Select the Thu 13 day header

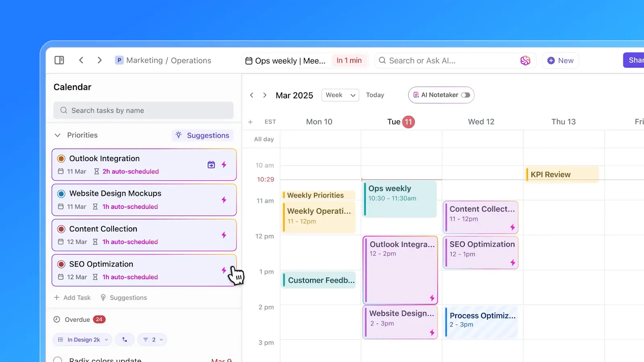[x=563, y=122]
